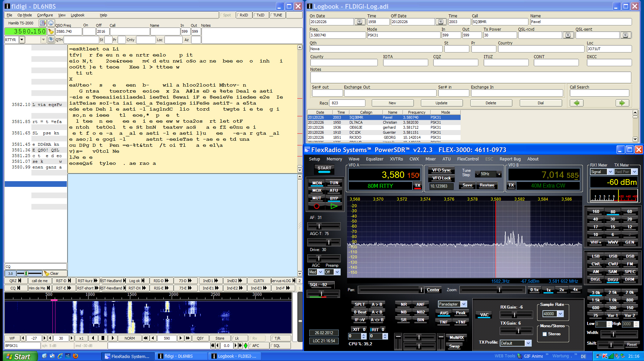The width and height of the screenshot is (644, 361).
Task: Open the Sample Rate 48000 dropdown
Action: coord(560,314)
